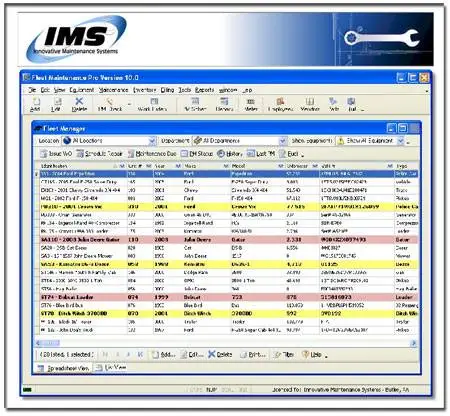Select the Blue Bird Bus row
This screenshot has width=450, height=416.
pyautogui.click(x=229, y=305)
